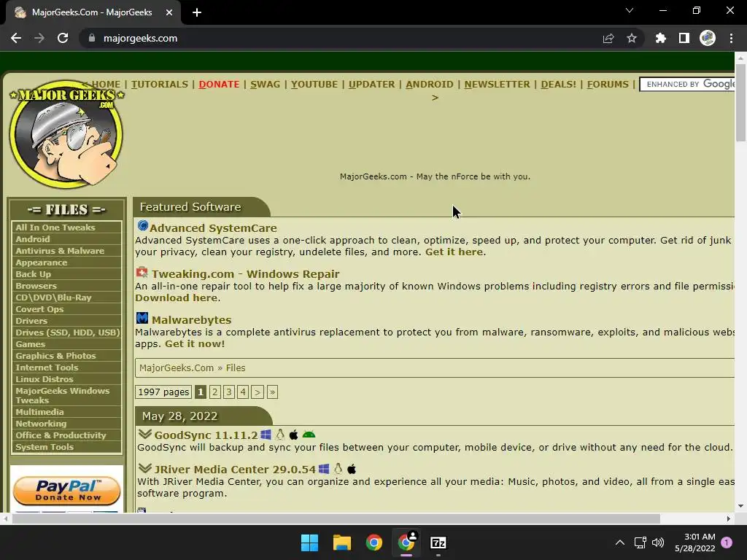Click the 'Get it here' link
Image resolution: width=747 pixels, height=560 pixels.
(x=454, y=252)
